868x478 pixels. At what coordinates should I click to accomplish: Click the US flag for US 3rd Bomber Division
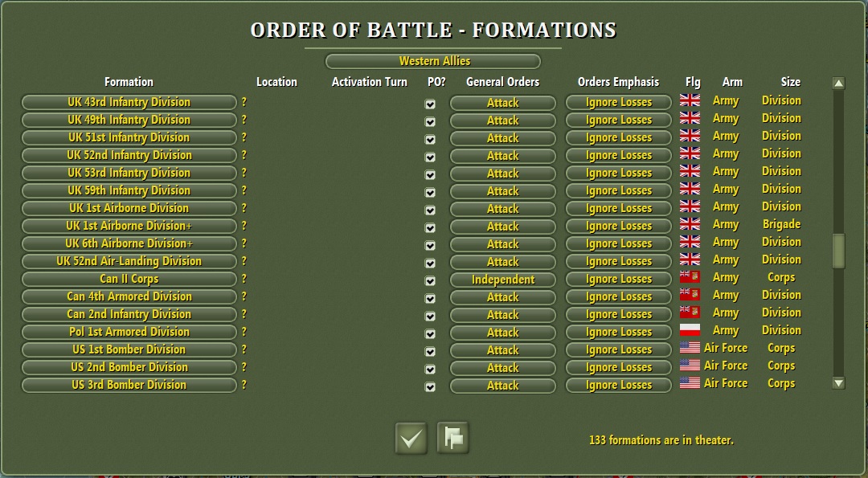click(691, 383)
